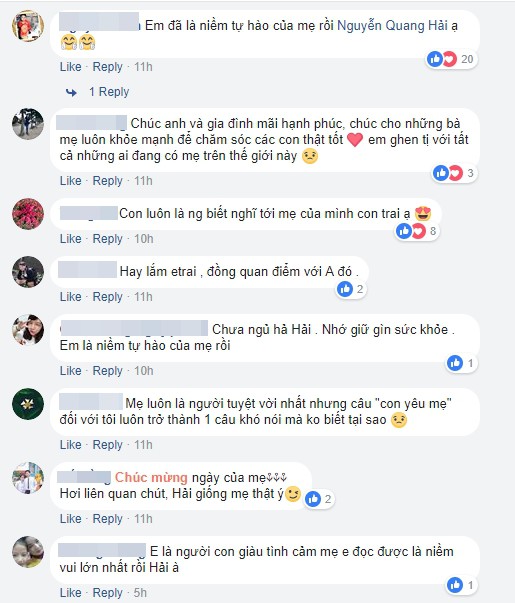Reply to the Mẹ luôn là người tuyệt vời comment

point(107,445)
